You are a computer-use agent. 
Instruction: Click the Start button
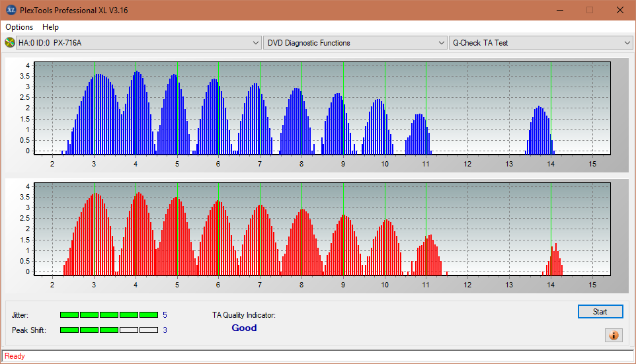(x=600, y=312)
